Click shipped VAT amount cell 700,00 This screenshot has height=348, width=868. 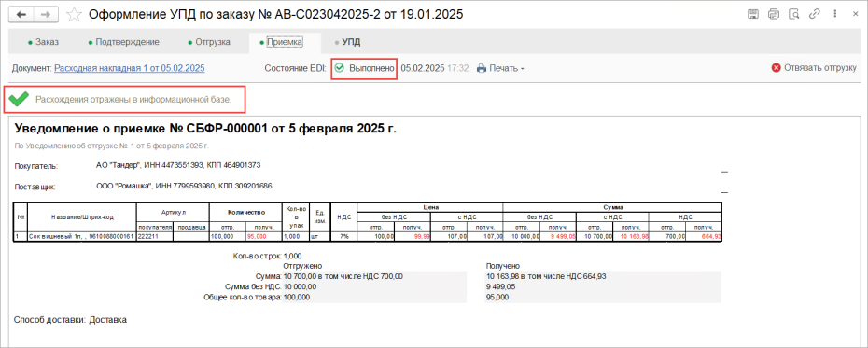click(667, 236)
